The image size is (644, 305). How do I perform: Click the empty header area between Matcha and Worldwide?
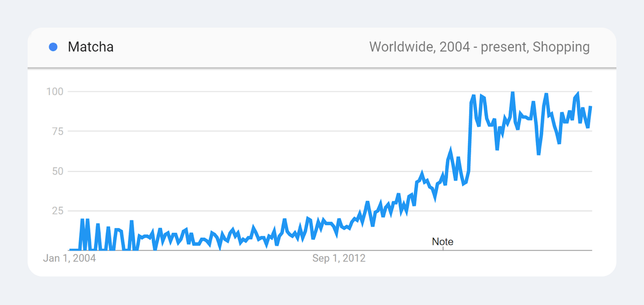tap(239, 47)
